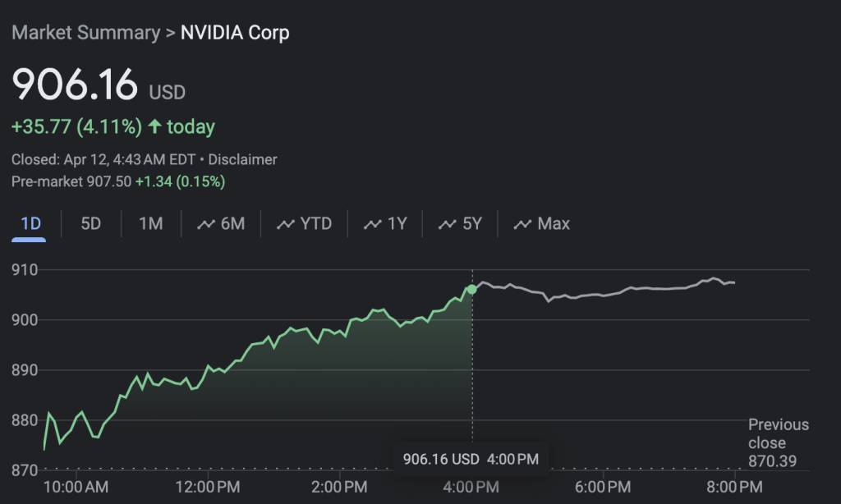Viewport: 841px width, 504px height.
Task: Click the trend icon beside 5Y
Action: 448,224
